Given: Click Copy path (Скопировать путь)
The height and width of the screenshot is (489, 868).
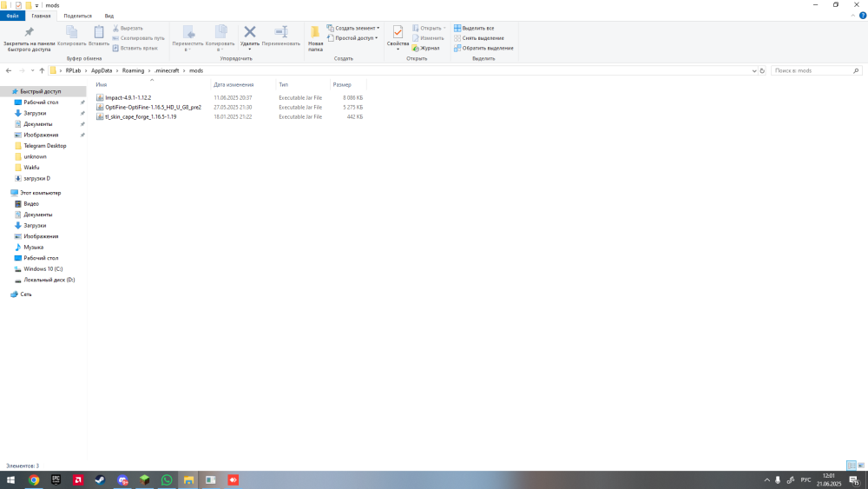Looking at the screenshot, I should tap(138, 38).
